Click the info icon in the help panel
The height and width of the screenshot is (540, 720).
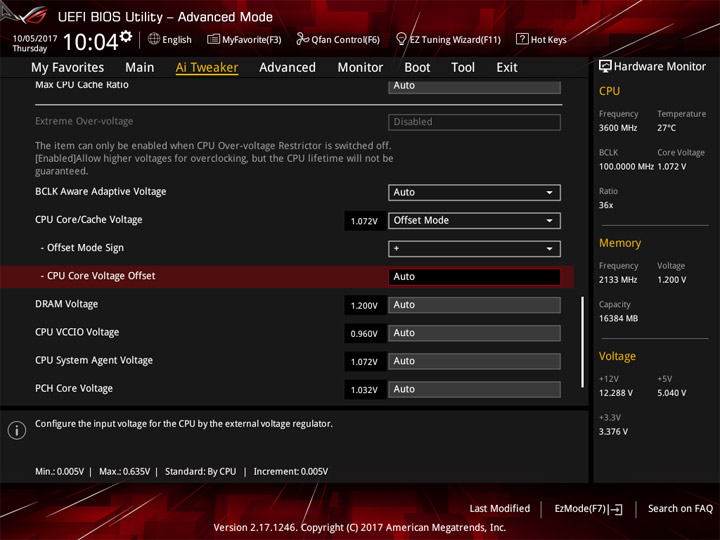17,430
